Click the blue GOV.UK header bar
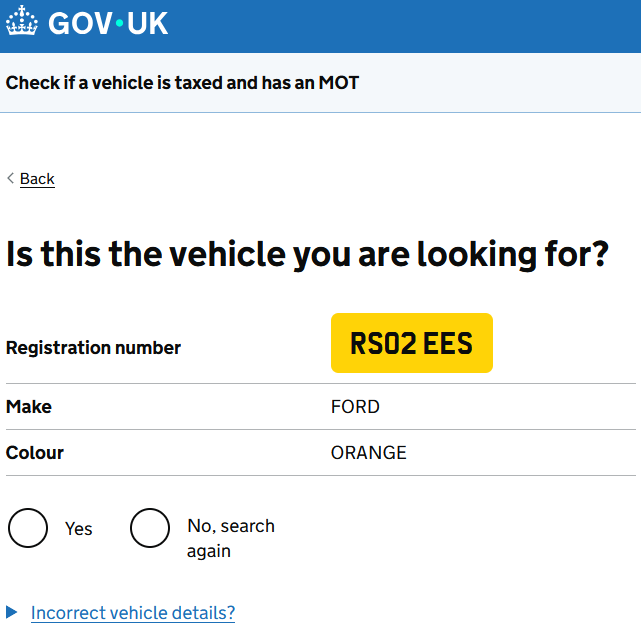This screenshot has width=641, height=644. (x=400, y=25)
